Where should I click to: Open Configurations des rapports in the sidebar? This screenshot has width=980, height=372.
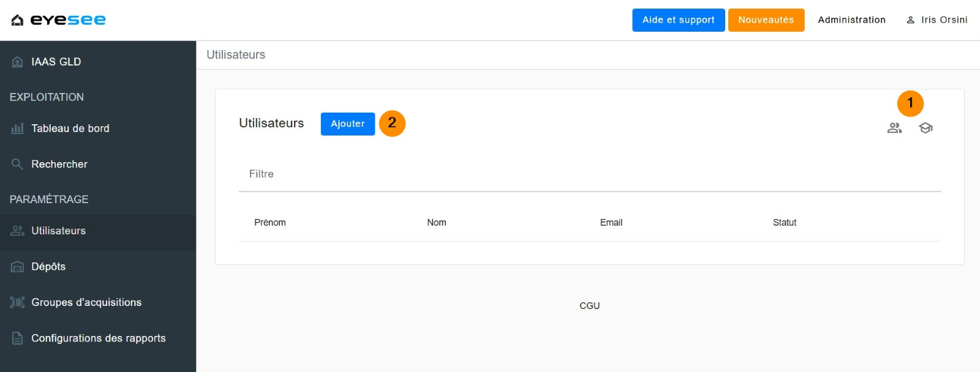click(x=98, y=338)
